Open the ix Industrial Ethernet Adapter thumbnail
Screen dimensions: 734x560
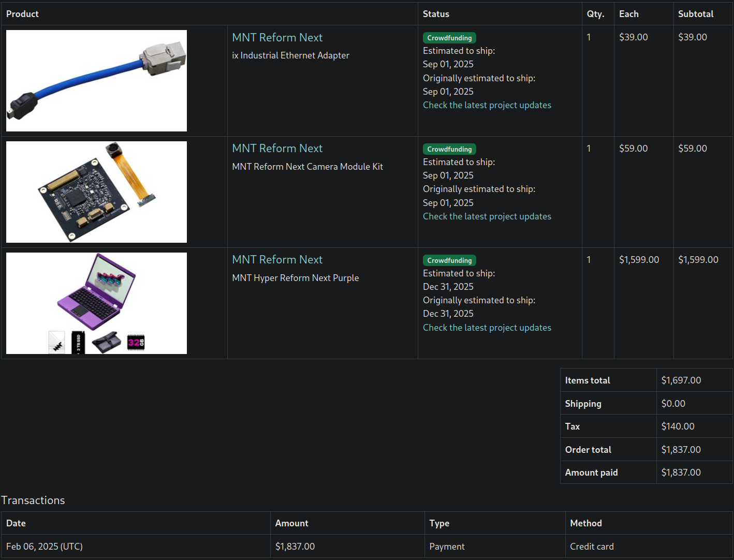[96, 81]
